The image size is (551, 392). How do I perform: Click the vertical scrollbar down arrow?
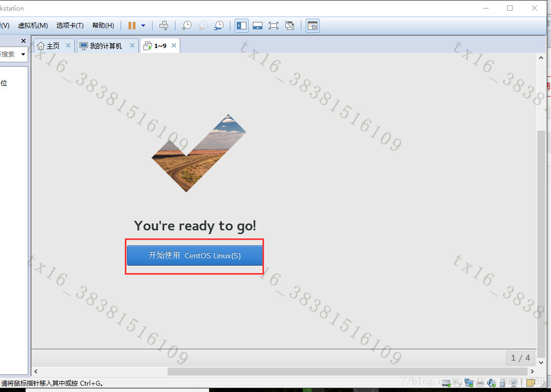(541, 362)
